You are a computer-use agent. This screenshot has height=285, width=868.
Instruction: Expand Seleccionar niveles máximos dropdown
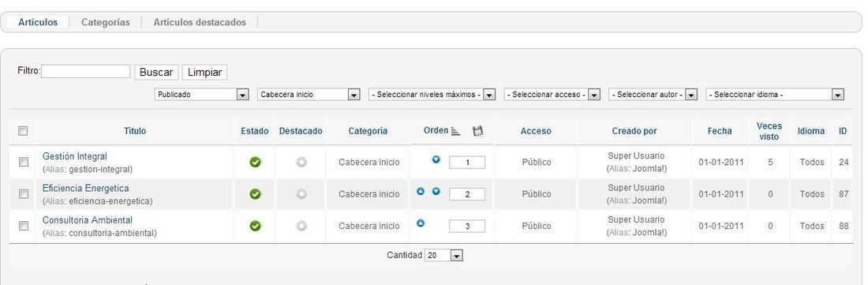coord(432,95)
